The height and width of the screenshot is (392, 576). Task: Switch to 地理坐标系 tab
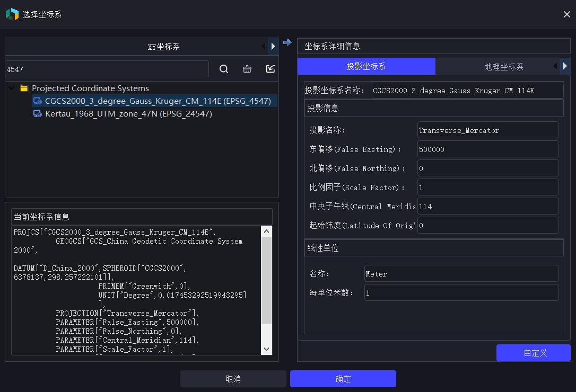point(504,67)
